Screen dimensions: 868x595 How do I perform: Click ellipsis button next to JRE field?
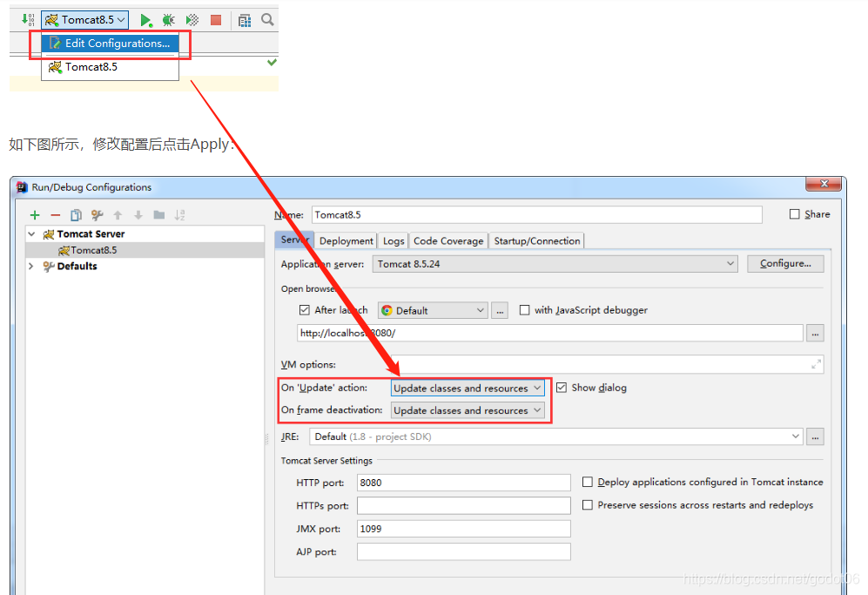pos(815,436)
